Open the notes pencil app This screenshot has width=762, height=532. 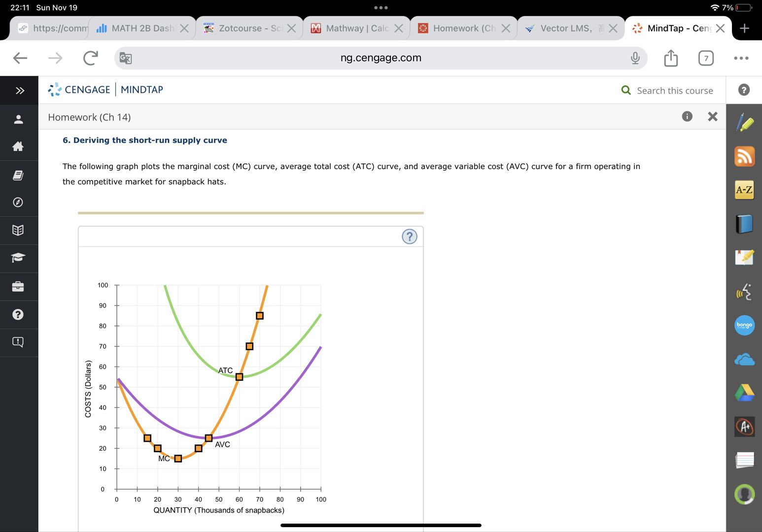tap(744, 257)
